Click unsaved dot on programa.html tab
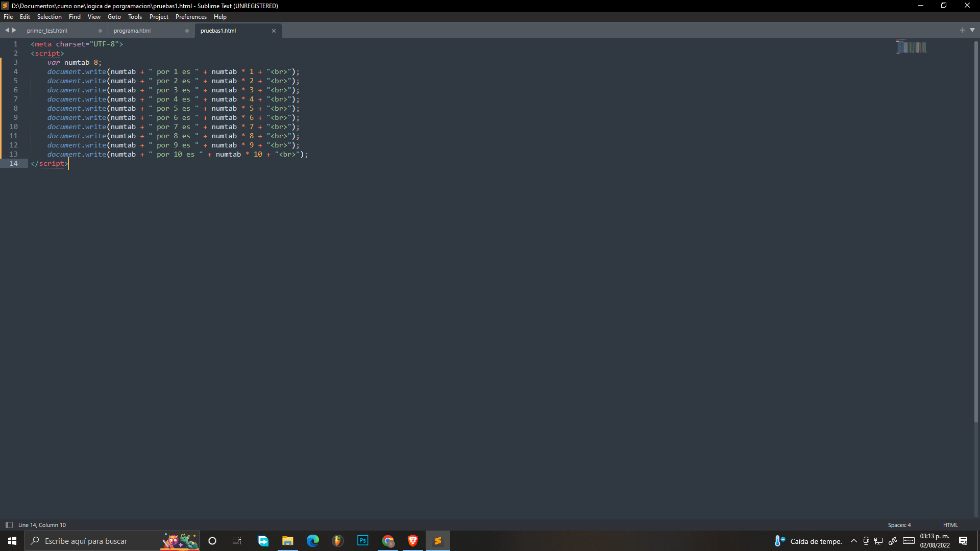 187,31
